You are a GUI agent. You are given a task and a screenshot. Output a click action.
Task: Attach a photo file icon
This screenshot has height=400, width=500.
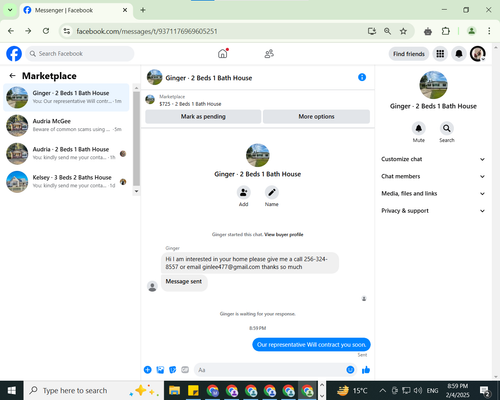(160, 370)
